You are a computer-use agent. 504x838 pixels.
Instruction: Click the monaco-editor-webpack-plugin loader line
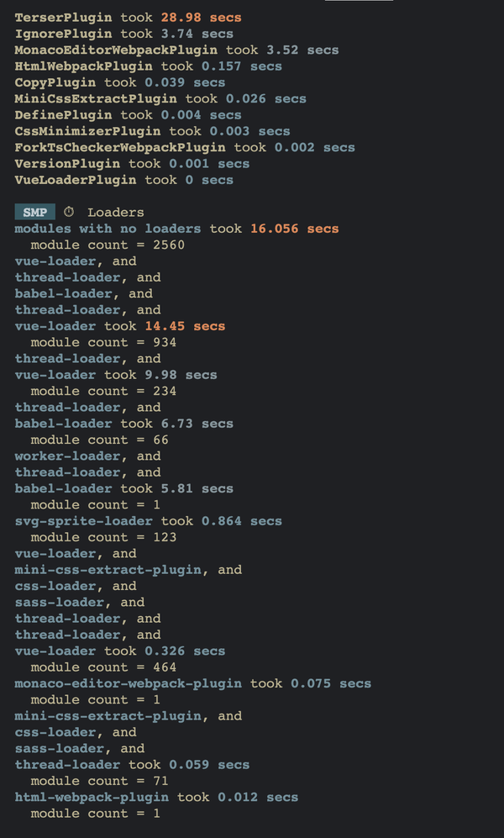tap(192, 683)
